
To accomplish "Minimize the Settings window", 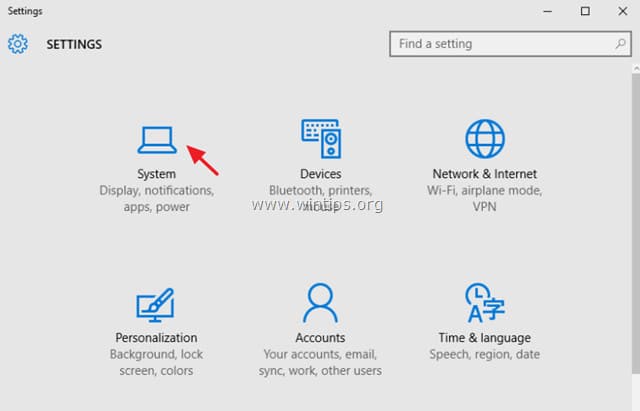I will point(548,11).
